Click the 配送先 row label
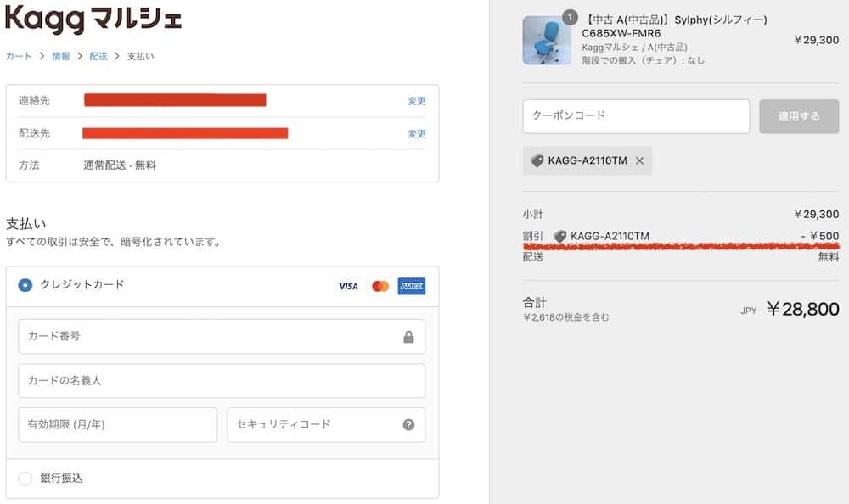The width and height of the screenshot is (849, 504). 34,133
